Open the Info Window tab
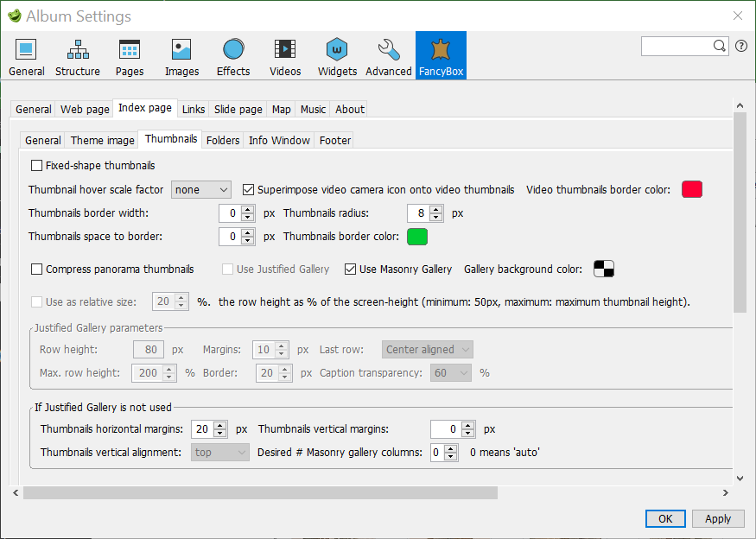756x539 pixels. 279,140
